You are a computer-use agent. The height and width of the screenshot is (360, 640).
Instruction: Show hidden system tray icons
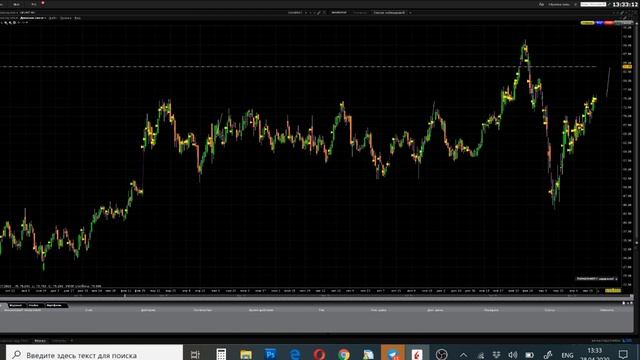point(463,355)
